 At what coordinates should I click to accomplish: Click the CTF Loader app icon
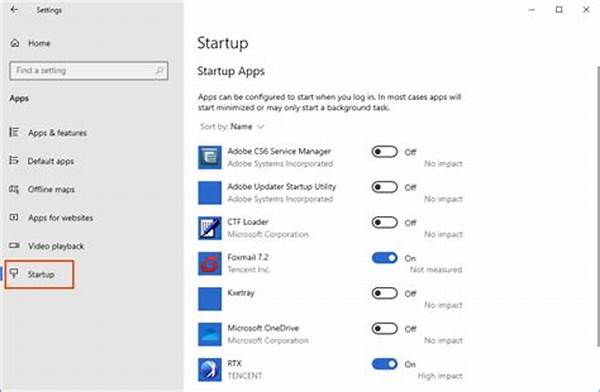pos(210,228)
